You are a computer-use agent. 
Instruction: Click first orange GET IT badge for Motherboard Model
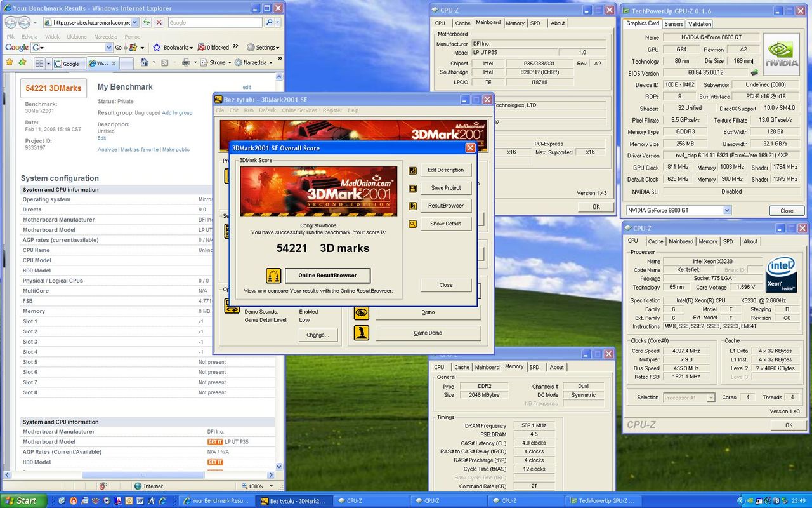point(215,442)
